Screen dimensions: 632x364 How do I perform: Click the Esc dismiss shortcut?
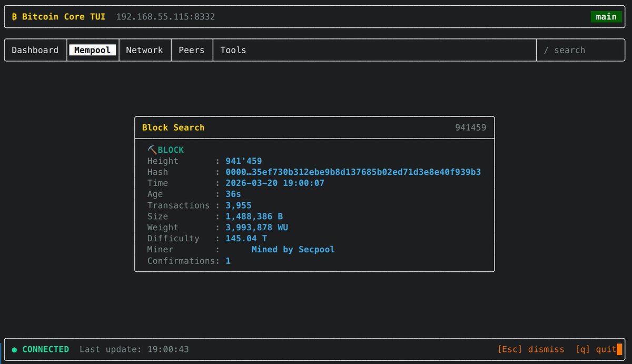pyautogui.click(x=531, y=349)
